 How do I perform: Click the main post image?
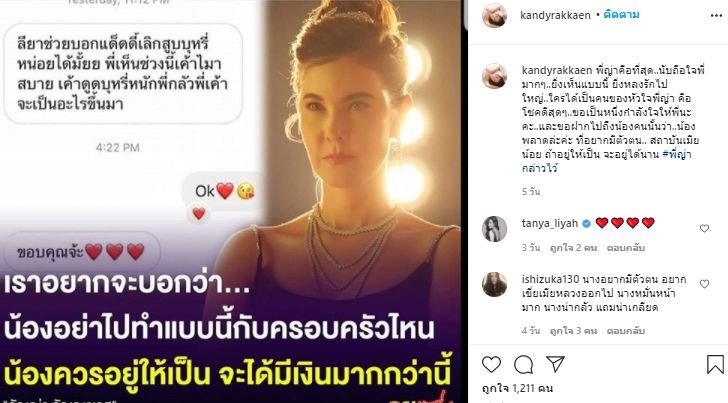(232, 202)
